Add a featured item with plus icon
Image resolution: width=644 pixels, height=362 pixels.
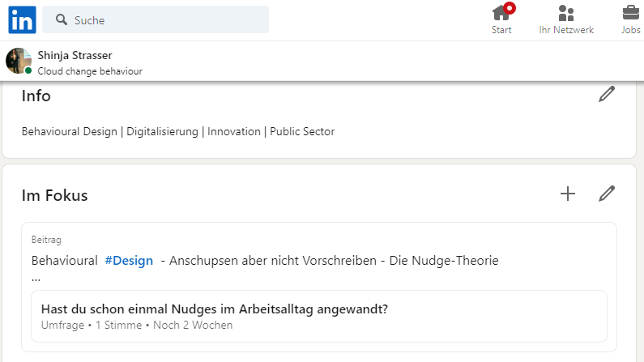tap(568, 194)
